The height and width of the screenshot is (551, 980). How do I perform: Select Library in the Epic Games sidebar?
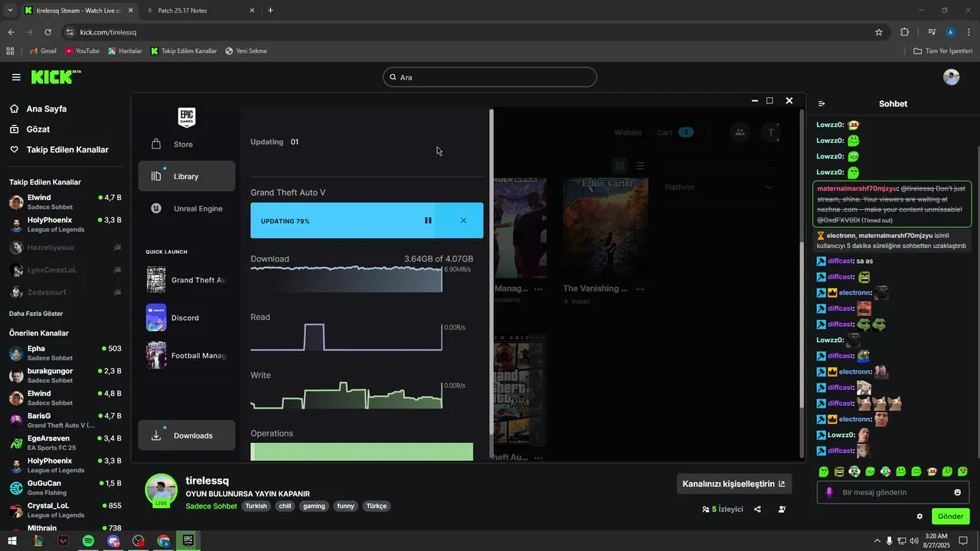(x=186, y=176)
